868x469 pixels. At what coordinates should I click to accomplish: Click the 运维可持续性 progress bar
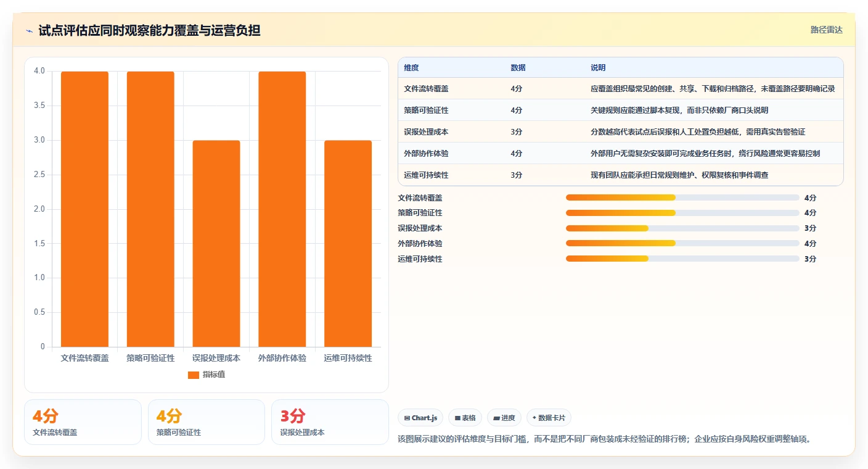click(682, 259)
